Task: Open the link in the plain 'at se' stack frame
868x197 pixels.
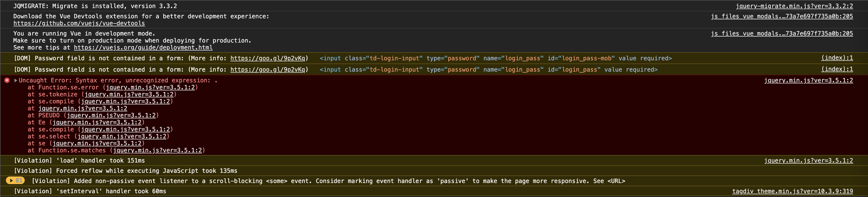Action: coord(97,143)
